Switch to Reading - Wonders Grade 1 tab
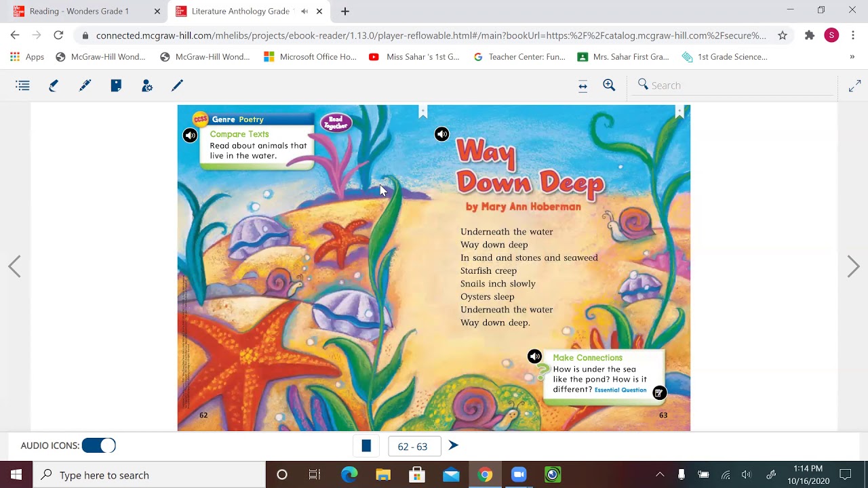This screenshot has width=868, height=488. click(79, 11)
